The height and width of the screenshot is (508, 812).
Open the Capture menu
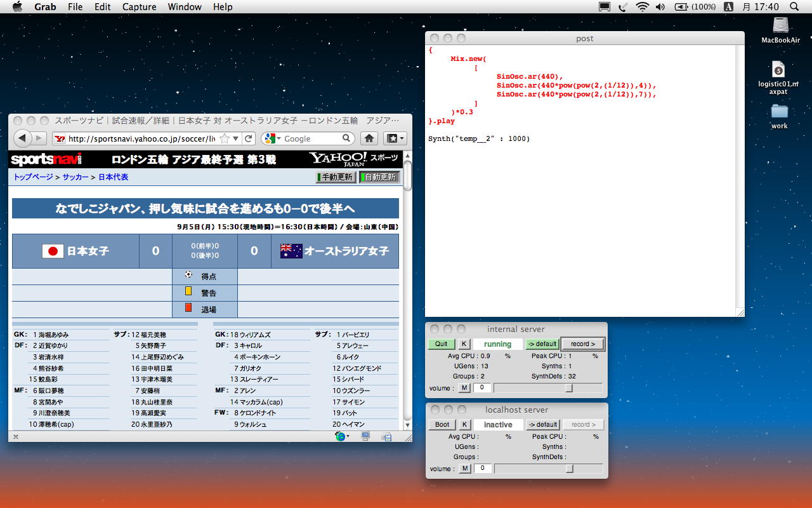(x=139, y=7)
